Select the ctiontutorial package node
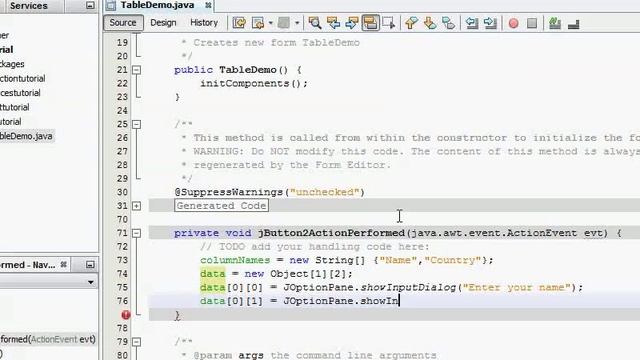Screen dimensions: 640x360 point(22,78)
